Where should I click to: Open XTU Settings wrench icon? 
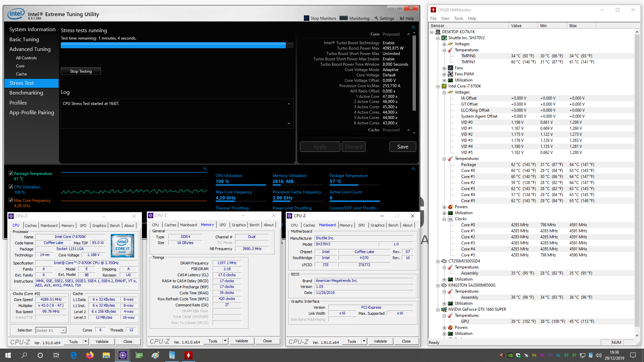(x=376, y=18)
